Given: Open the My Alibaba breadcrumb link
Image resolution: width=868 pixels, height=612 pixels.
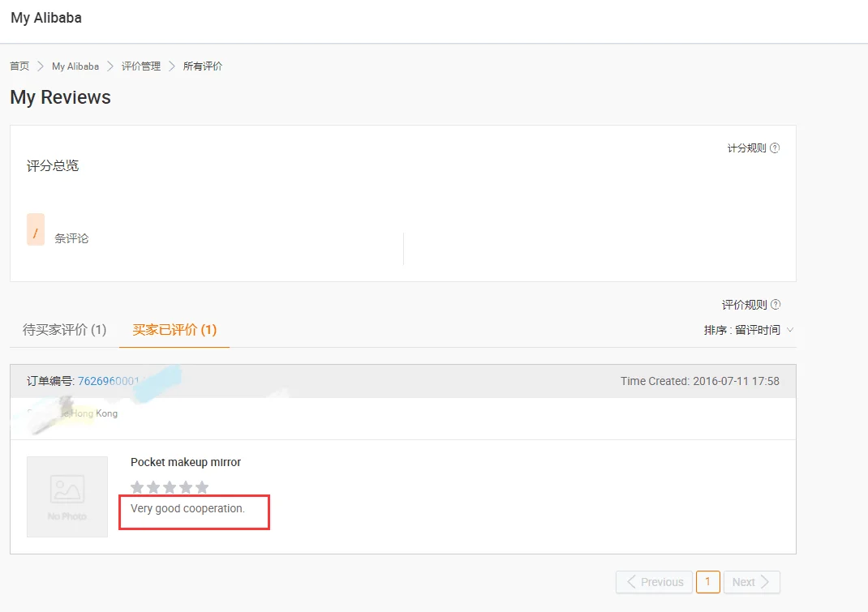Looking at the screenshot, I should coord(75,66).
